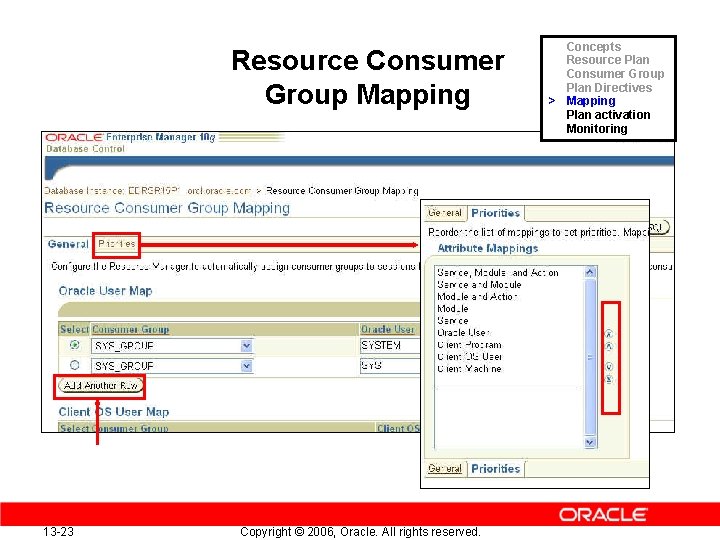Open General tab at top of popup panel
This screenshot has height=540, width=720.
(444, 213)
